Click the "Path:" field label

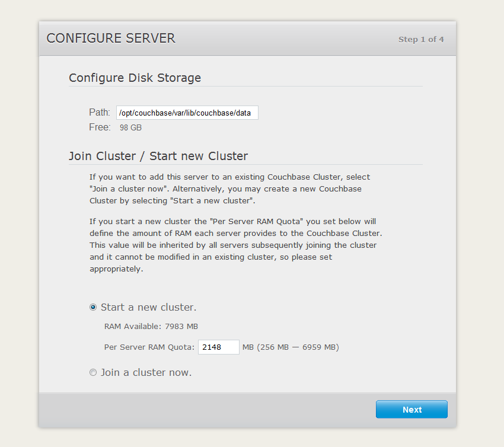100,112
